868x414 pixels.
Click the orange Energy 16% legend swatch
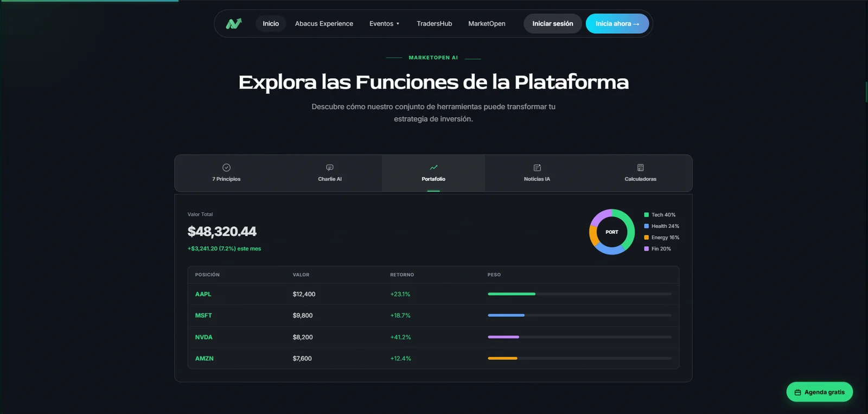646,238
